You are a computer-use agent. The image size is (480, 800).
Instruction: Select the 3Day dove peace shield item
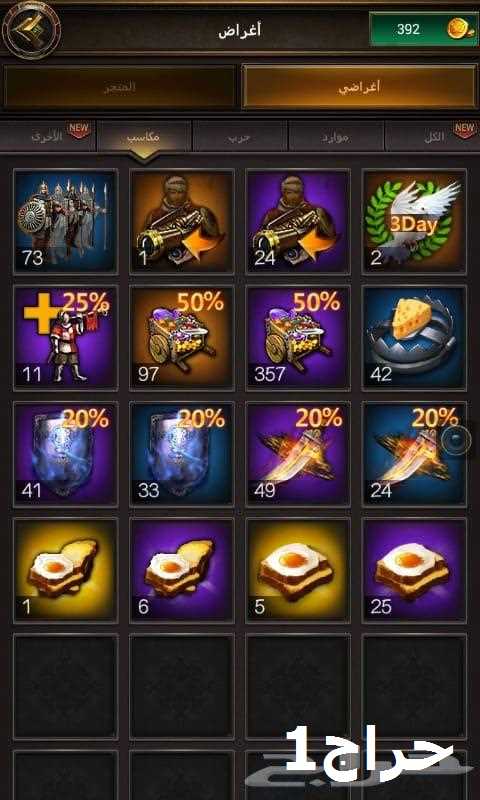414,222
